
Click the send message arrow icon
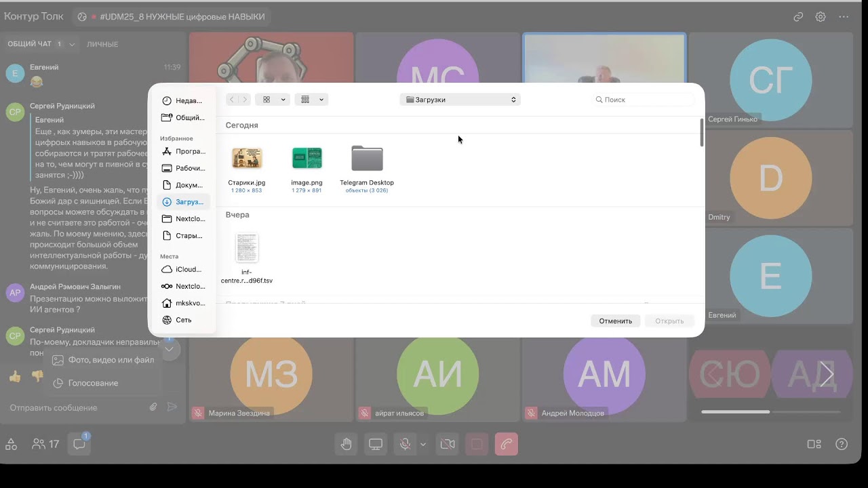(172, 407)
